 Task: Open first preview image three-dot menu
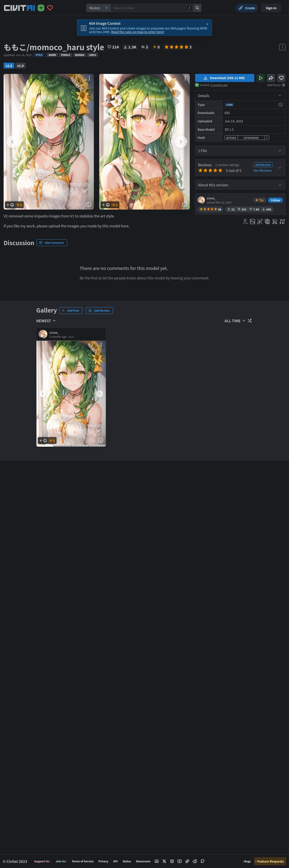(x=89, y=78)
